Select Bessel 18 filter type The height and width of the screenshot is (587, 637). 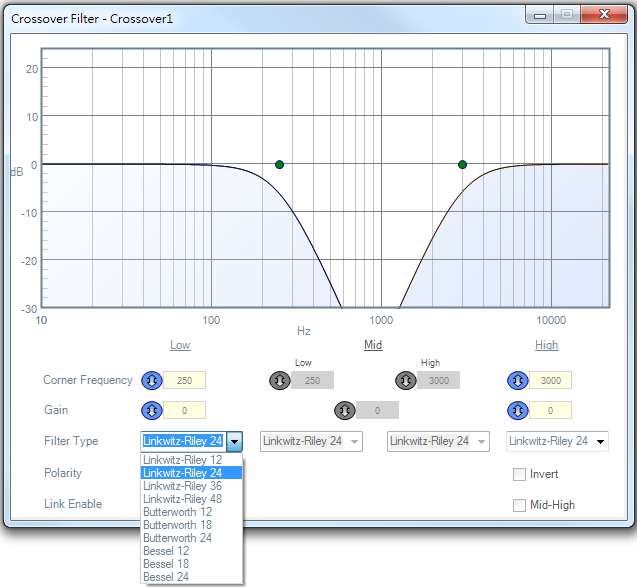coord(192,564)
